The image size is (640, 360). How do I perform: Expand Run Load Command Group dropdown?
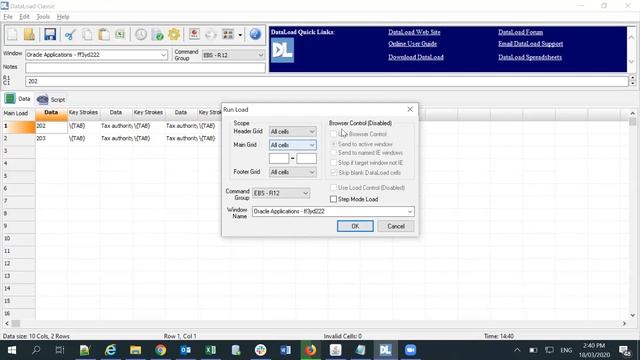(305, 193)
